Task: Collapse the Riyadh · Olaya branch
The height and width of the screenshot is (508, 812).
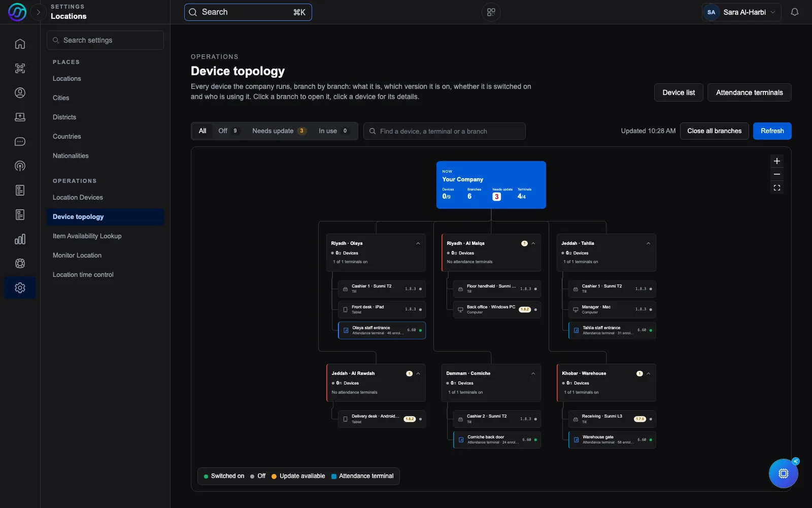Action: (x=418, y=243)
